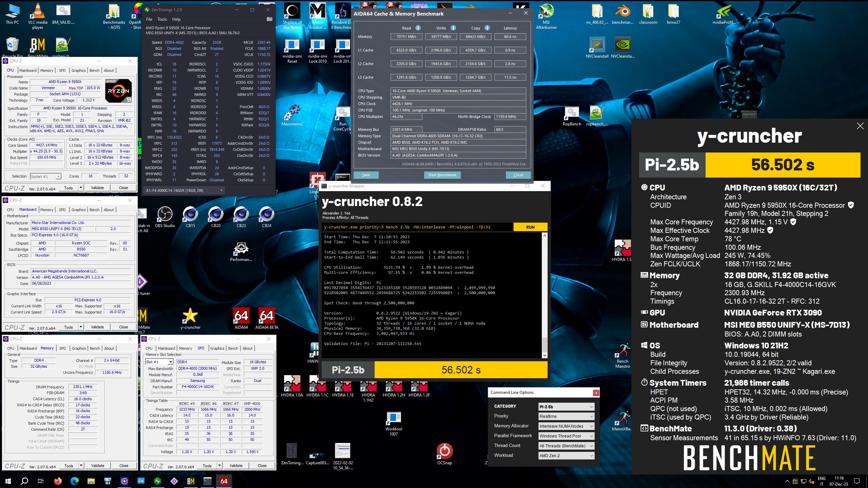Switch to Mainboard tab in top CPU-Z window
Screen dimensions: 868x488
[28, 70]
